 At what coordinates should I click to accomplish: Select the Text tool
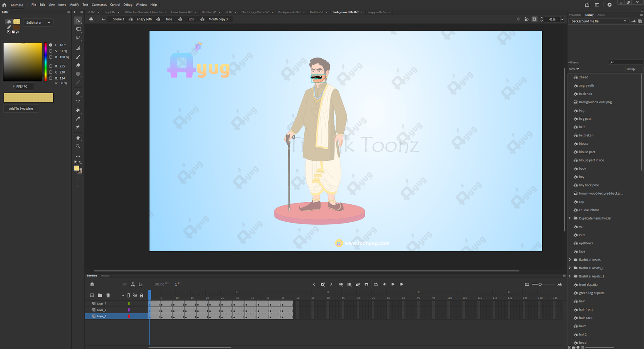(78, 102)
